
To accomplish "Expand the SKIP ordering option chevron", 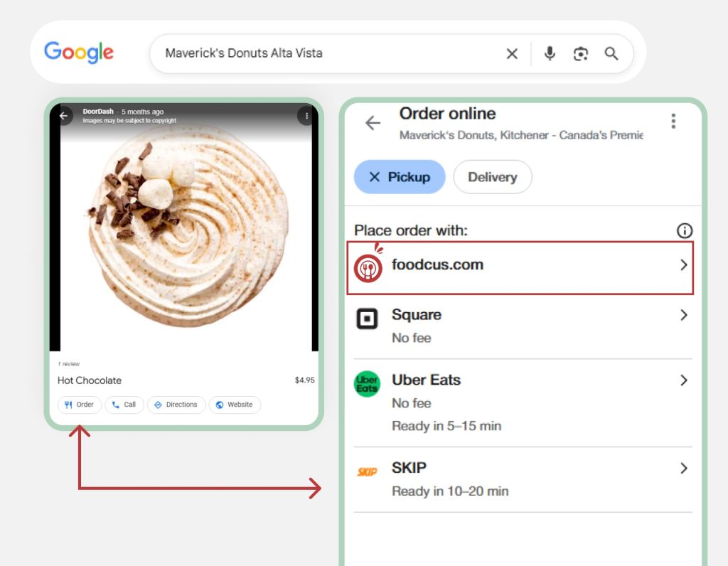I will [683, 469].
